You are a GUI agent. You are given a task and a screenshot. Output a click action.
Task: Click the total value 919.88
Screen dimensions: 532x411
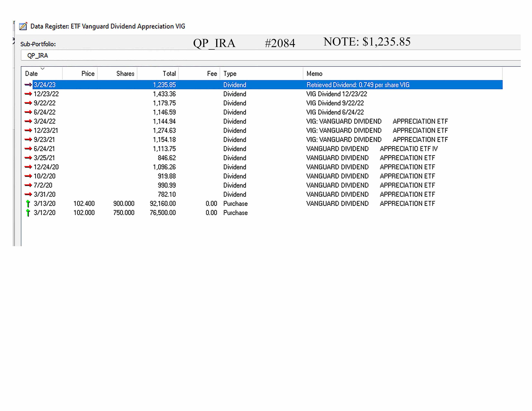(167, 176)
